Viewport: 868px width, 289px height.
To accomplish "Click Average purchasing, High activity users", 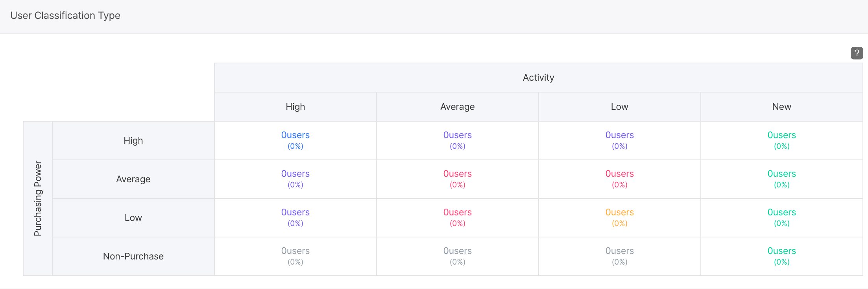I will pos(295,174).
